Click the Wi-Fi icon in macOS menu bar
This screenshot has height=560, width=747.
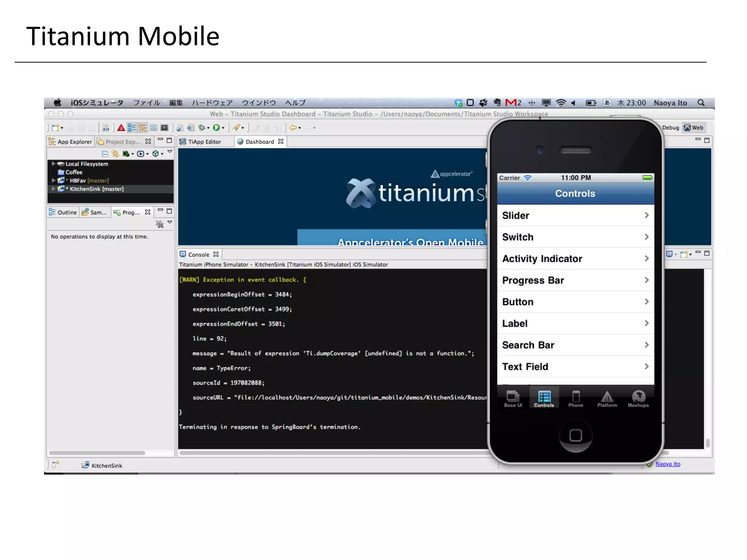pos(561,103)
